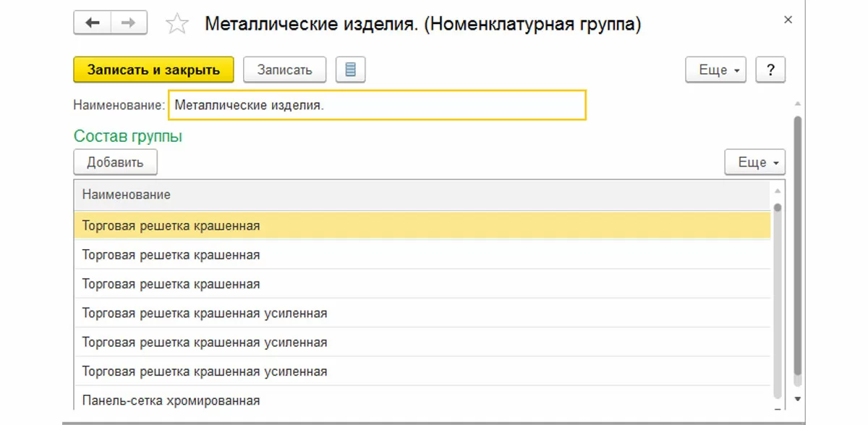
Task: Close the Металлические изделия form
Action: (788, 20)
